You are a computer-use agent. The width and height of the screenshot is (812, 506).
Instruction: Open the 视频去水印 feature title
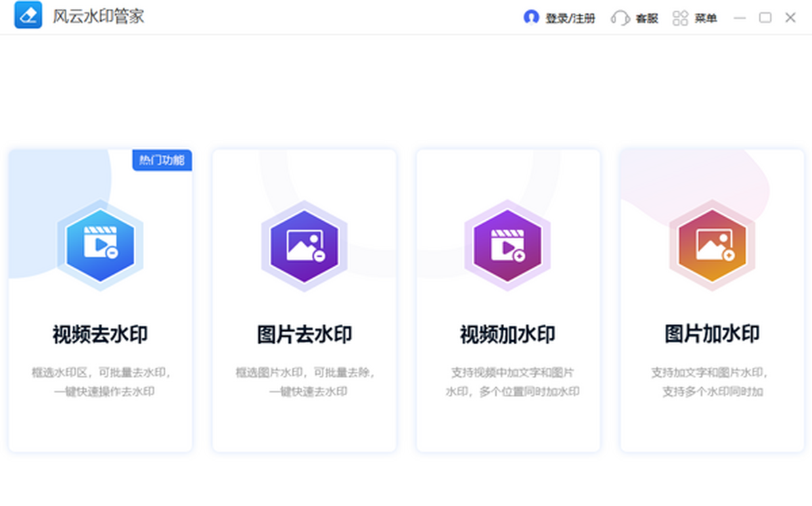(100, 334)
